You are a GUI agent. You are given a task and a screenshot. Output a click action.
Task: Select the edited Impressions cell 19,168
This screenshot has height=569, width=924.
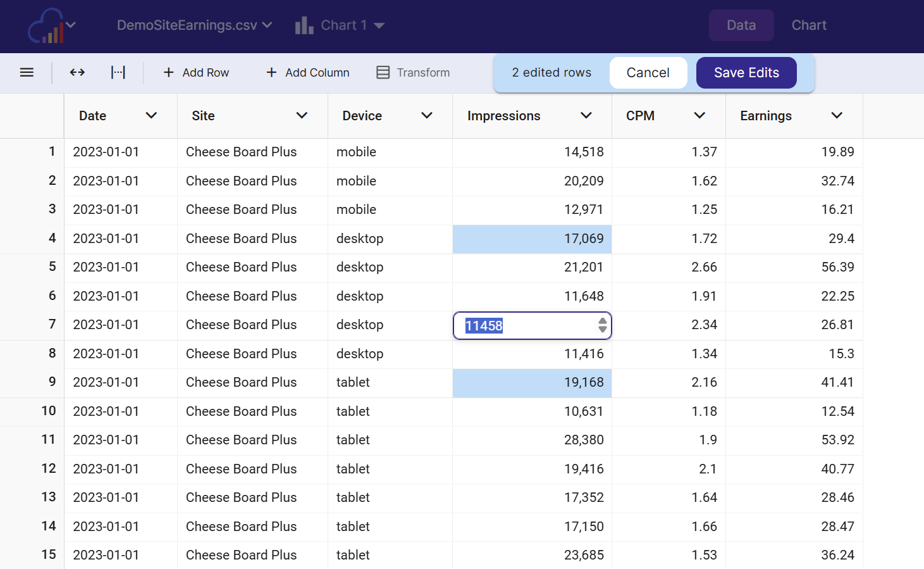pyautogui.click(x=532, y=382)
